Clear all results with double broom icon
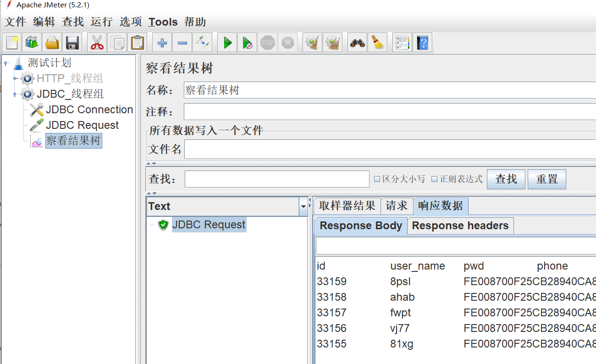The image size is (596, 364). pos(332,43)
